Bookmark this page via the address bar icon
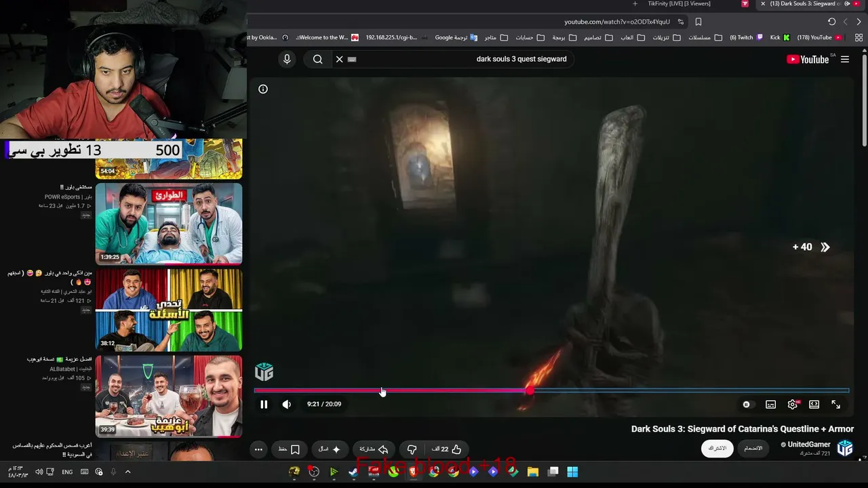 [698, 22]
